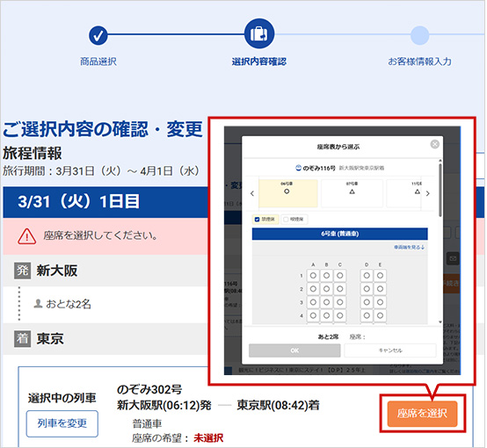
Task: Select seat 2B in the seat map
Action: point(326,289)
